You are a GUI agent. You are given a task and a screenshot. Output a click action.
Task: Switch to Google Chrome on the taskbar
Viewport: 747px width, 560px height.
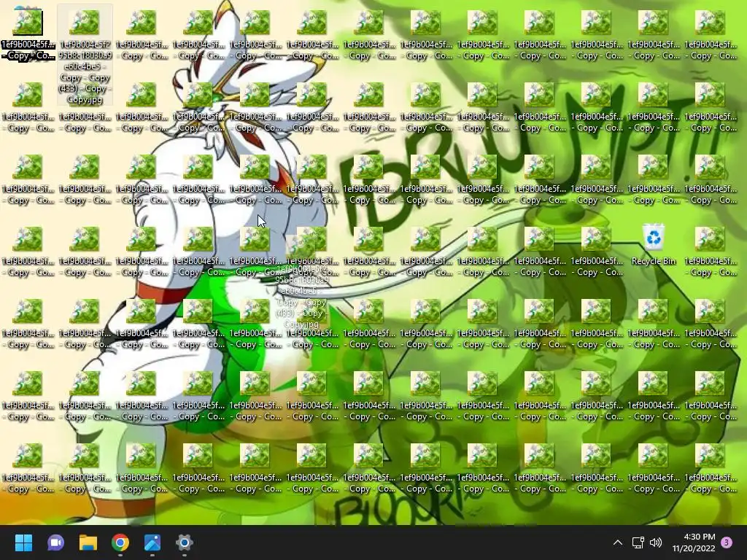120,542
